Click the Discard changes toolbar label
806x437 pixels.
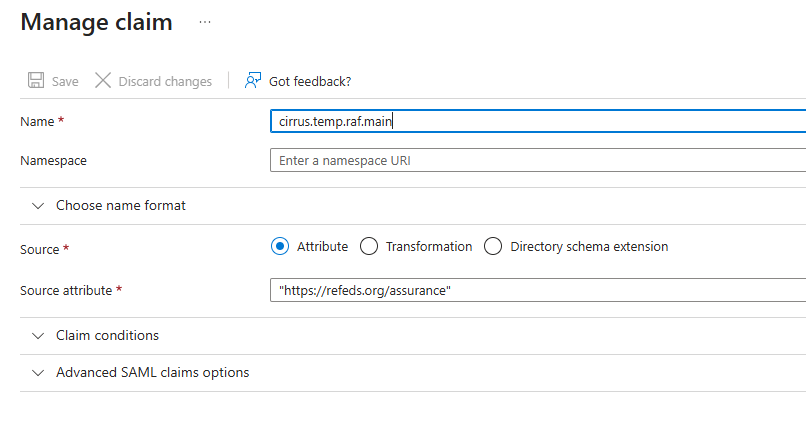point(165,82)
